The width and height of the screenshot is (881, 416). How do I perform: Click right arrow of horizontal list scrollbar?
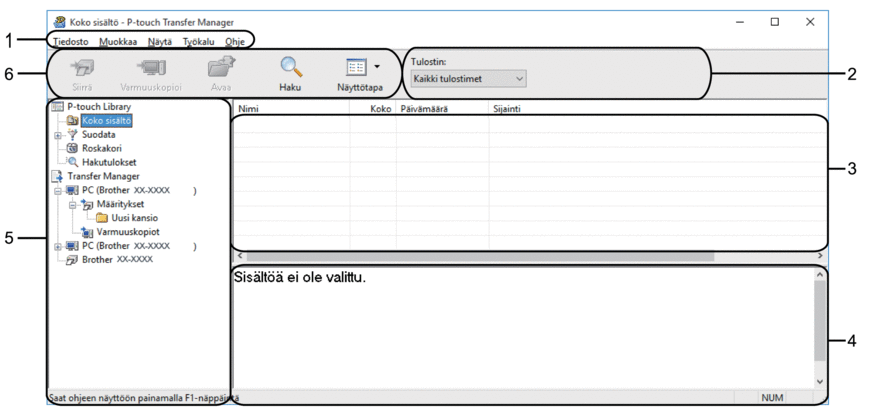(x=821, y=256)
